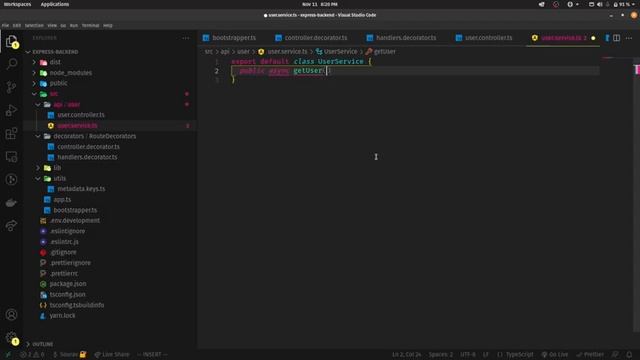Open .env.development in the file tree
This screenshot has width=640, height=360.
pyautogui.click(x=75, y=220)
